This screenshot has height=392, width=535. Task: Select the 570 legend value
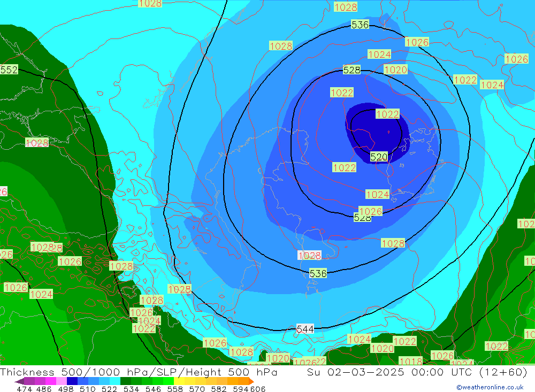click(x=196, y=389)
